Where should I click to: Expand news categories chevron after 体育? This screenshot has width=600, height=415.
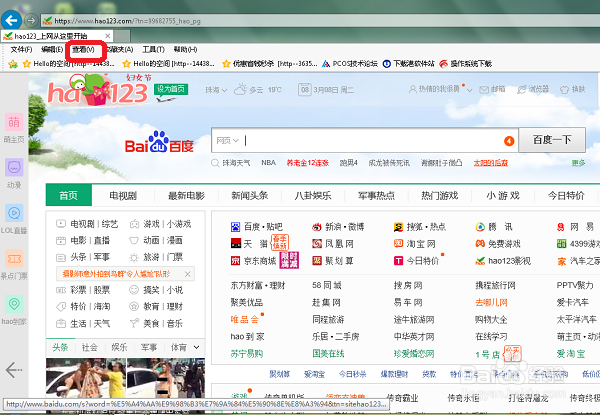click(196, 347)
